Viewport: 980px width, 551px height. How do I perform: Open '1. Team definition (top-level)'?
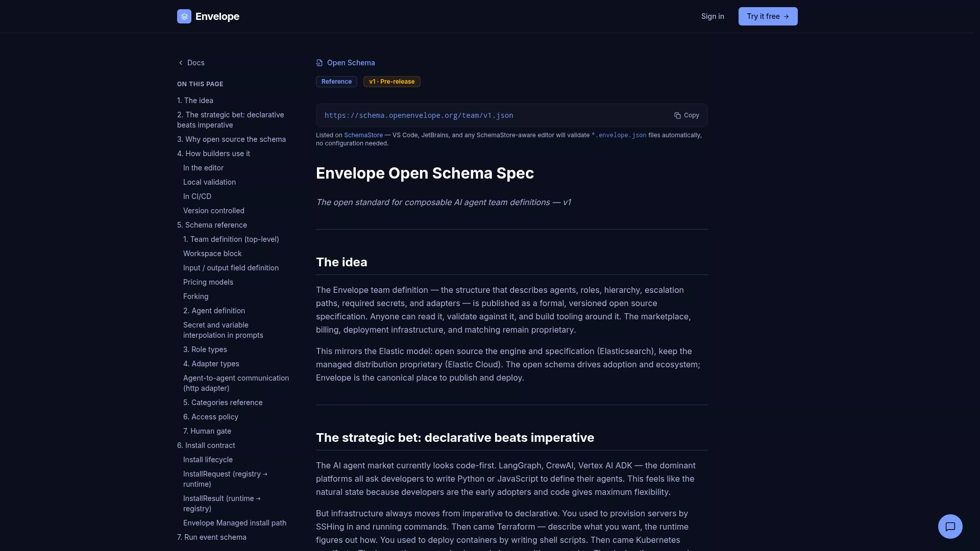tap(231, 239)
